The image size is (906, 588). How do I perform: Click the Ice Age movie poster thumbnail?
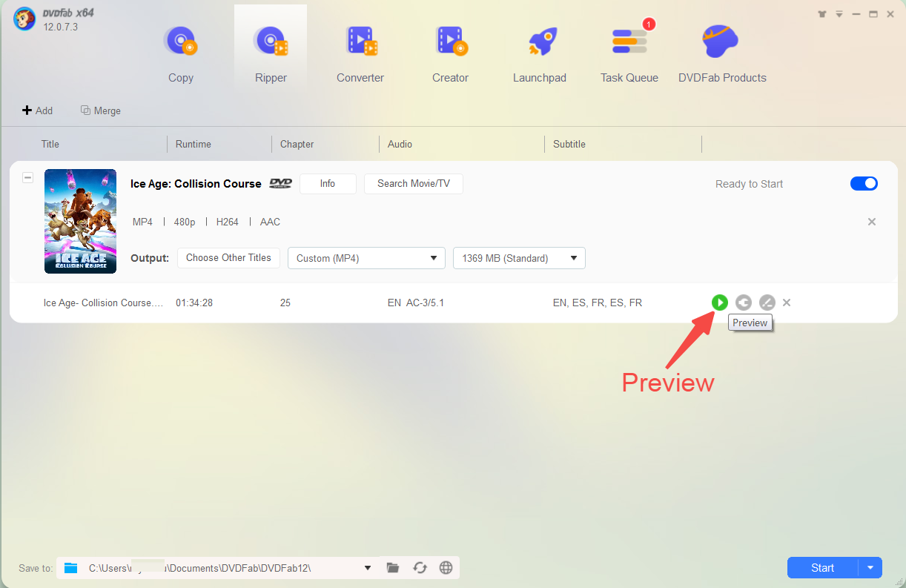pos(80,221)
